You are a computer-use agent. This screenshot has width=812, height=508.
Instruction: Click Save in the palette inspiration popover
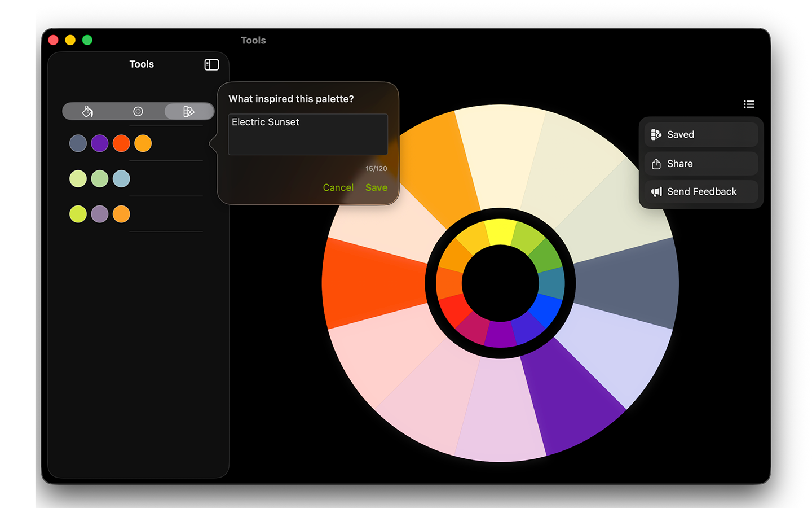[x=376, y=187]
